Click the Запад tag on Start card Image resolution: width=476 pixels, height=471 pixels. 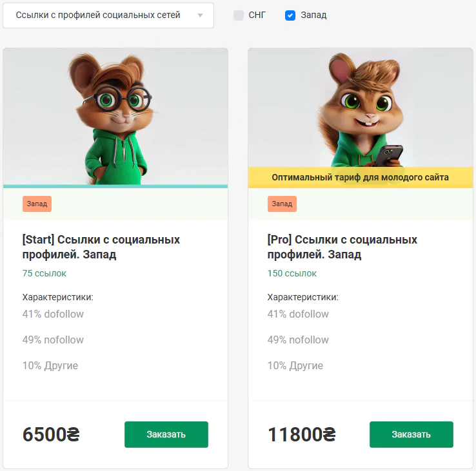click(37, 204)
